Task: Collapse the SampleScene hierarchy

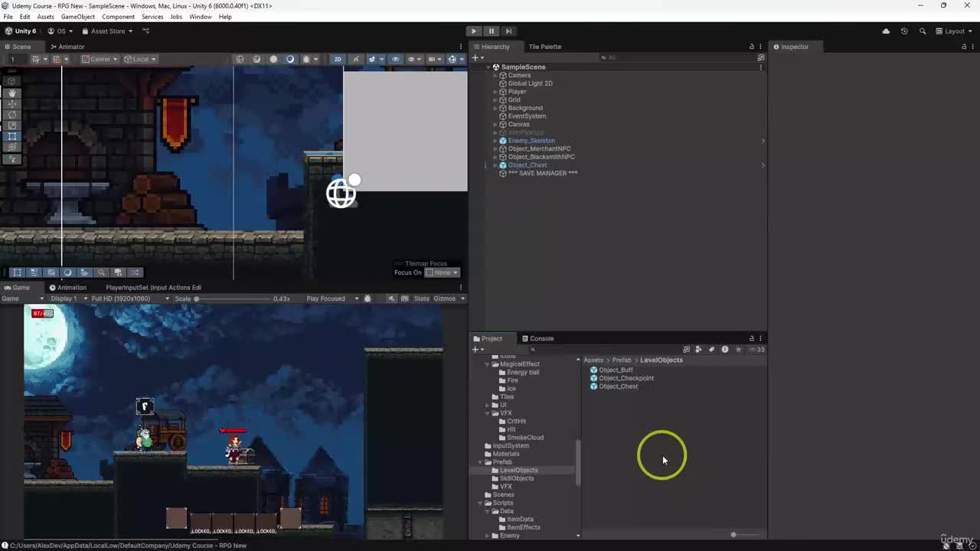Action: (x=488, y=67)
